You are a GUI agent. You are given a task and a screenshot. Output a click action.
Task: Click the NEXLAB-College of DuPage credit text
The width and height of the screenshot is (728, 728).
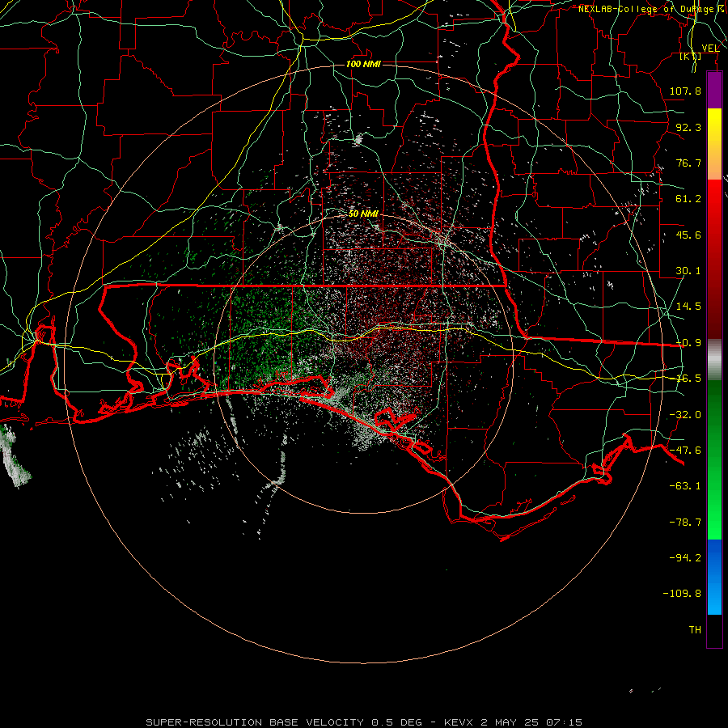pyautogui.click(x=653, y=9)
